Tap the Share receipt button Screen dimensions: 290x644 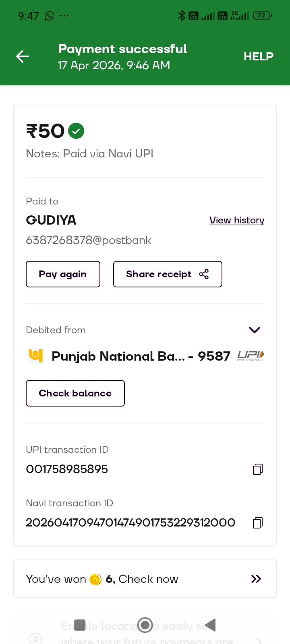(x=168, y=274)
